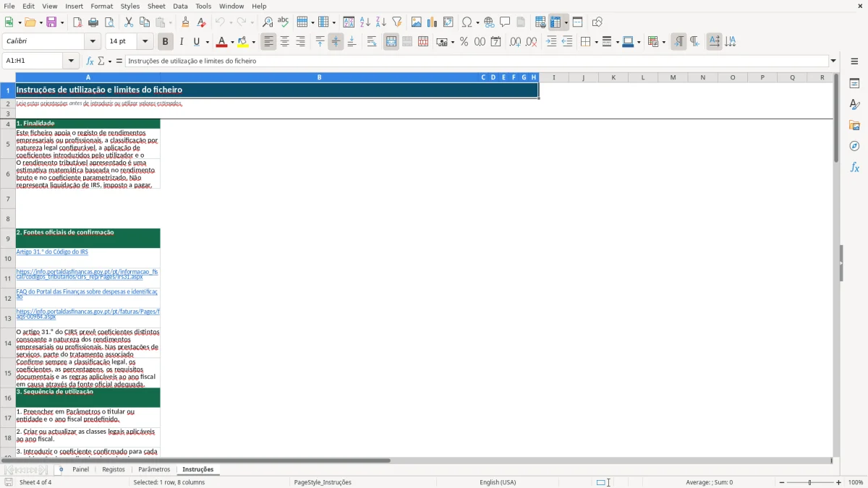Click the AutoFilter funnel icon
The height and width of the screenshot is (488, 868).
coord(396,22)
